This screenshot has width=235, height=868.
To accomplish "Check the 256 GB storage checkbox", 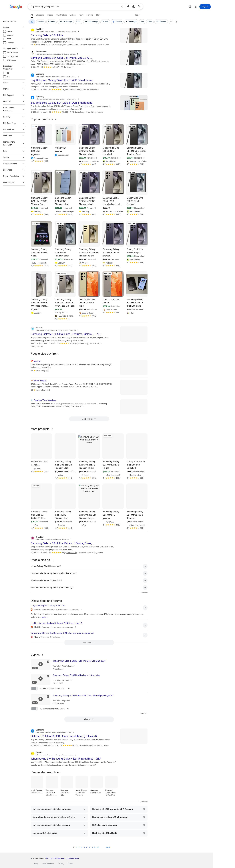I will coord(4,53).
